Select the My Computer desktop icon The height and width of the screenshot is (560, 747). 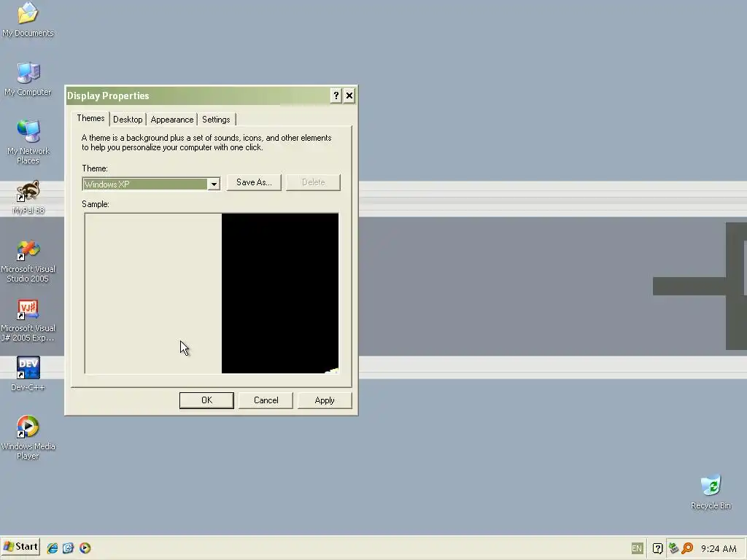tap(28, 79)
